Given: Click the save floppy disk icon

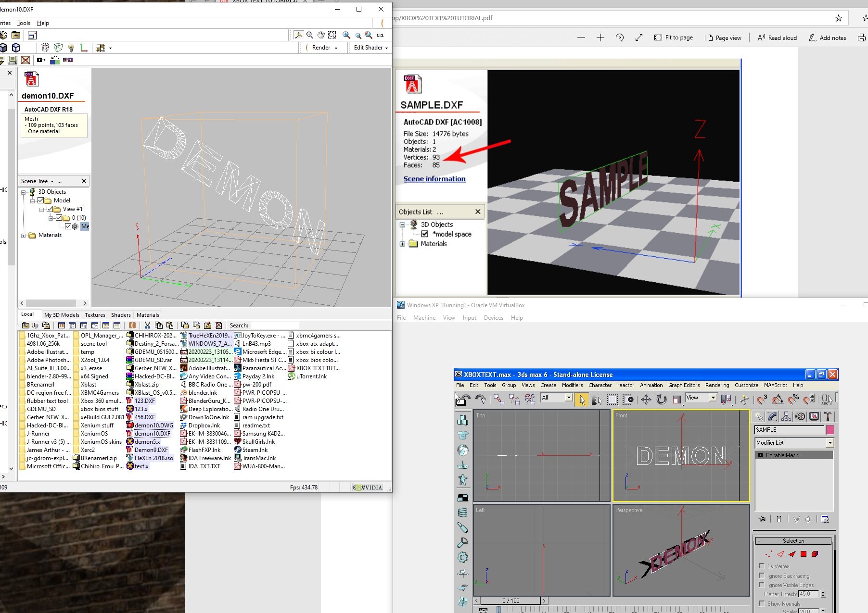Looking at the screenshot, I should pos(13,60).
